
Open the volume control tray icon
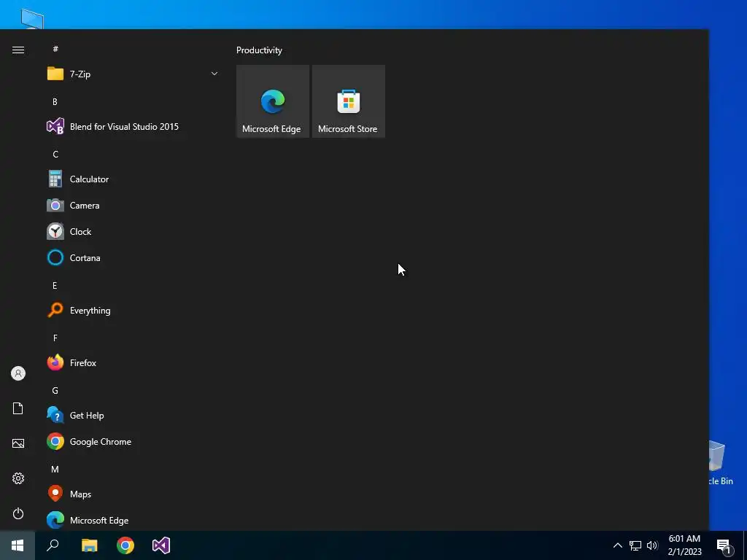pos(652,545)
